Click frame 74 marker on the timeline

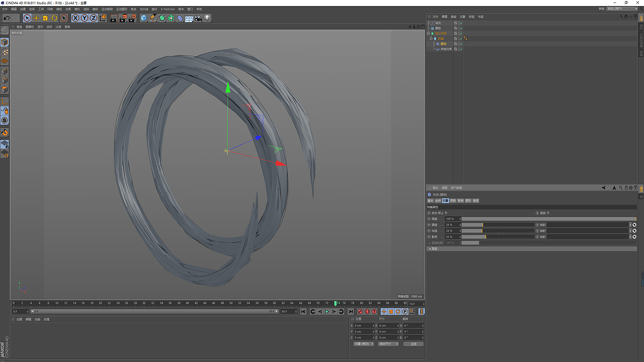point(336,303)
